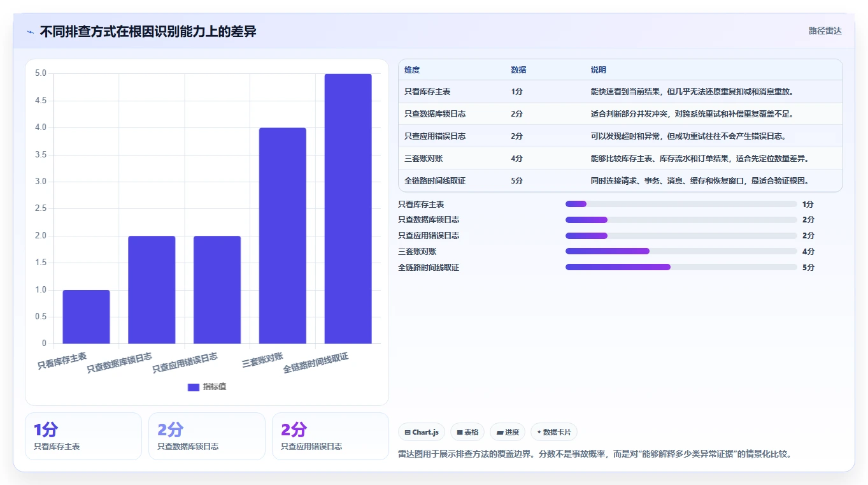Select the 全链路时间线取证 cell in the table
868x485 pixels.
[435, 181]
